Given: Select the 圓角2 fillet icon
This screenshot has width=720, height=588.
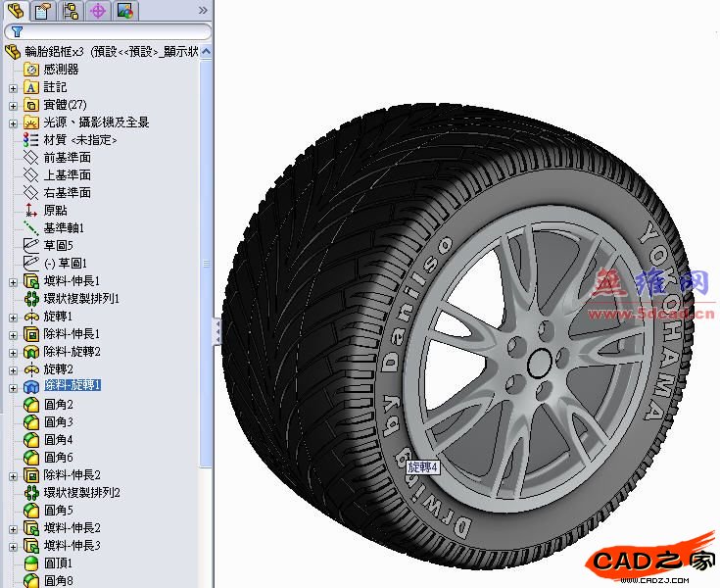Looking at the screenshot, I should [31, 404].
